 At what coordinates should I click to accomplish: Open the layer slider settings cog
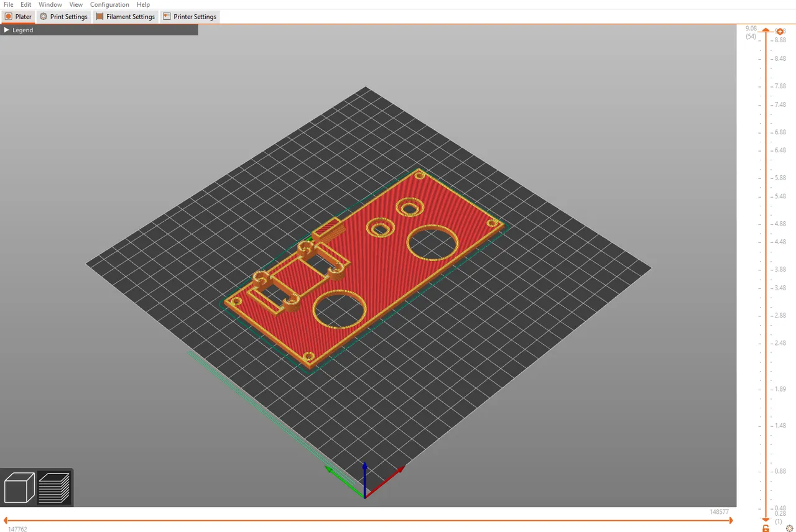[790, 528]
